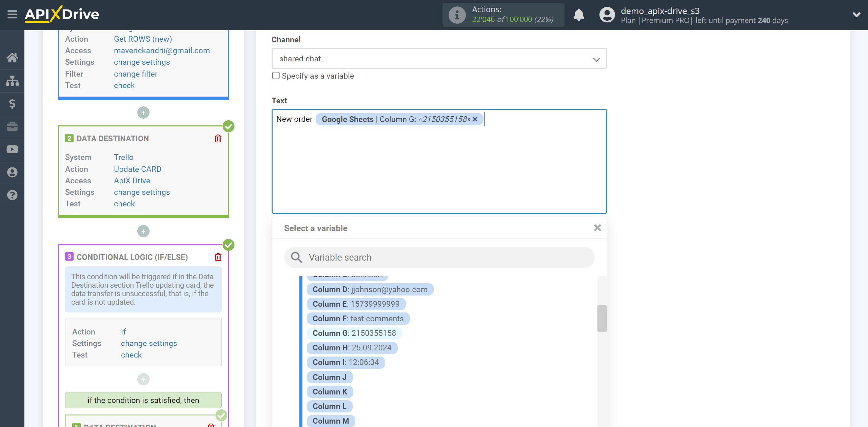Remove the Column G variable tag
The image size is (868, 427).
click(475, 119)
